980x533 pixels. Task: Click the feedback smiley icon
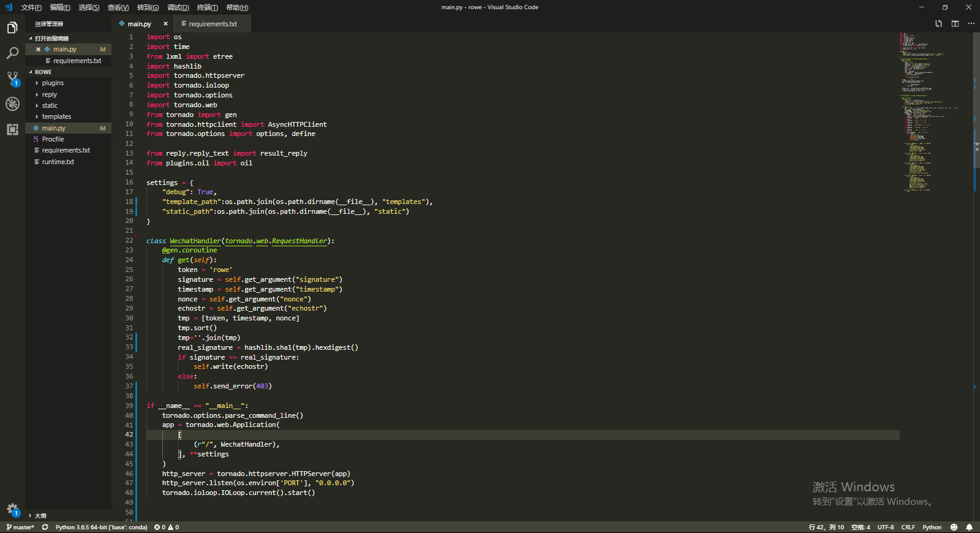coord(954,527)
